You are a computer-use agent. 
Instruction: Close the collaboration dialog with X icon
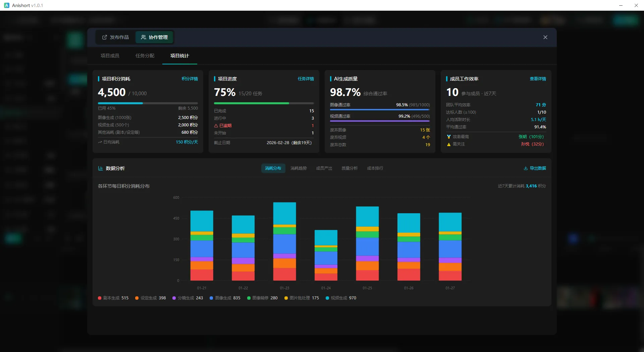coord(545,37)
